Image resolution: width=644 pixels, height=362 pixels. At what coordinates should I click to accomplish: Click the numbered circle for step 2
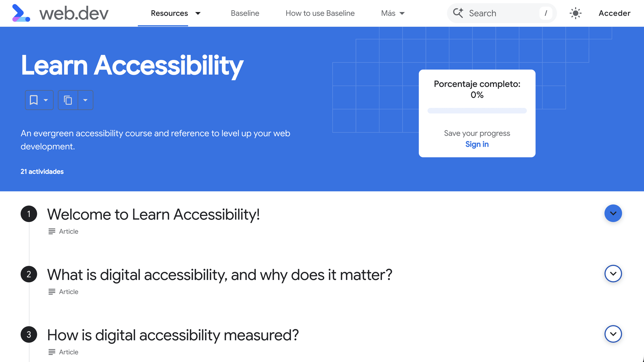29,274
